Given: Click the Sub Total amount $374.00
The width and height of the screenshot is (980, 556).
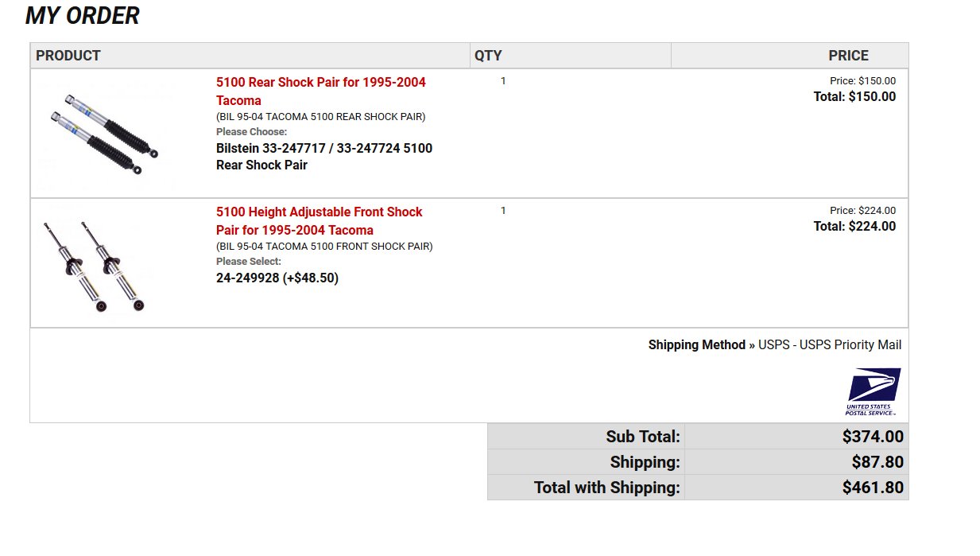Looking at the screenshot, I should pos(873,437).
